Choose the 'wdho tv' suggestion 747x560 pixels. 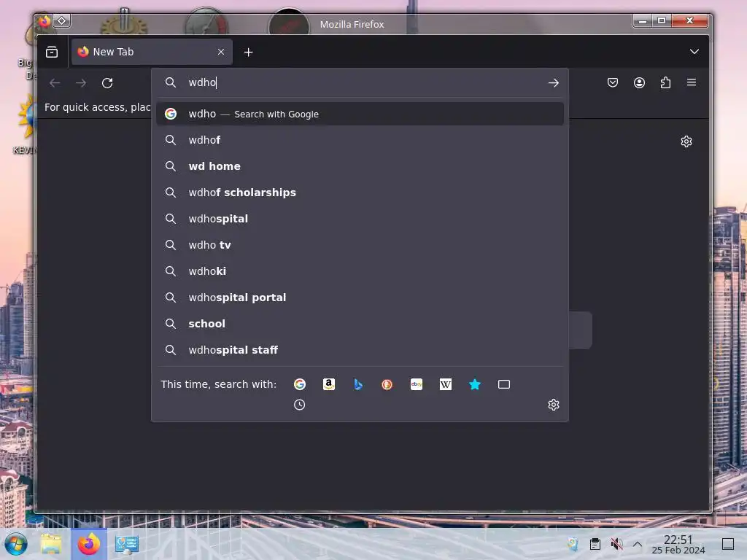(360, 245)
